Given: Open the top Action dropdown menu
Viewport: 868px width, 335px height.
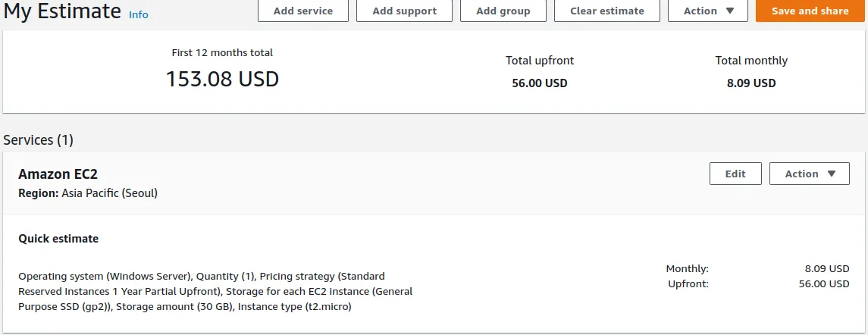Looking at the screenshot, I should [708, 11].
